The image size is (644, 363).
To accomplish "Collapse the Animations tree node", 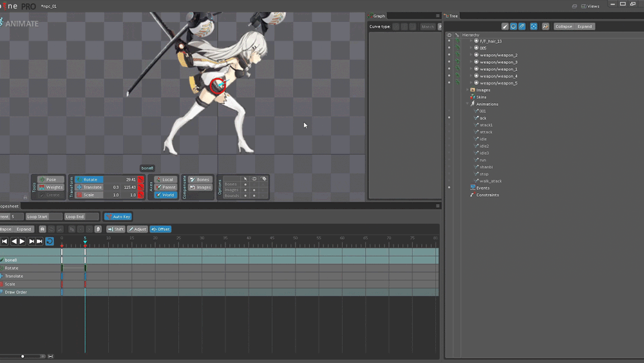I will [x=468, y=104].
